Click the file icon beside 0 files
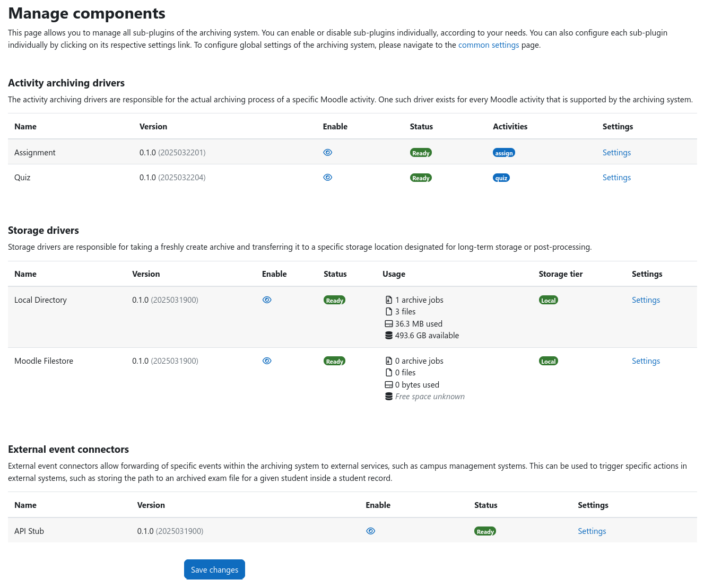The image size is (704, 588). [x=388, y=373]
